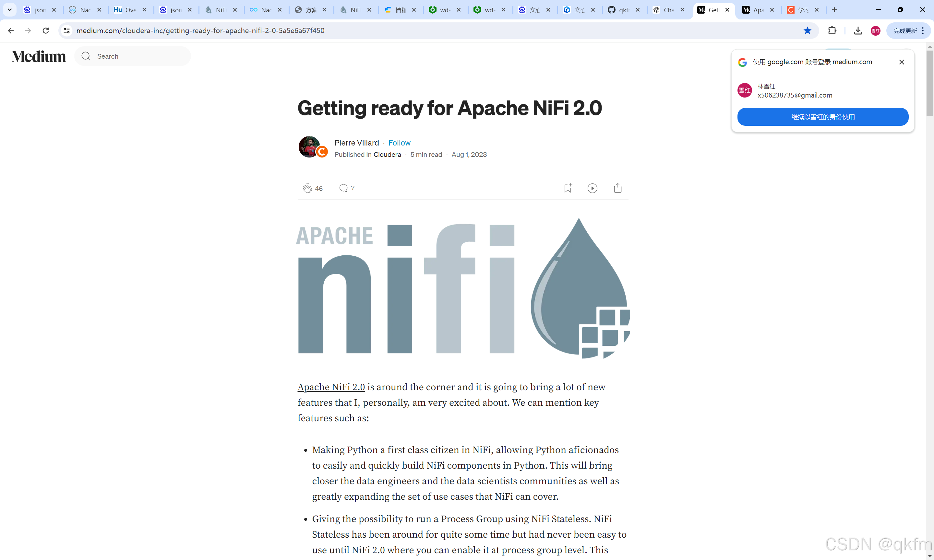Save article with bookmark icon
Image resolution: width=934 pixels, height=560 pixels.
tap(568, 188)
